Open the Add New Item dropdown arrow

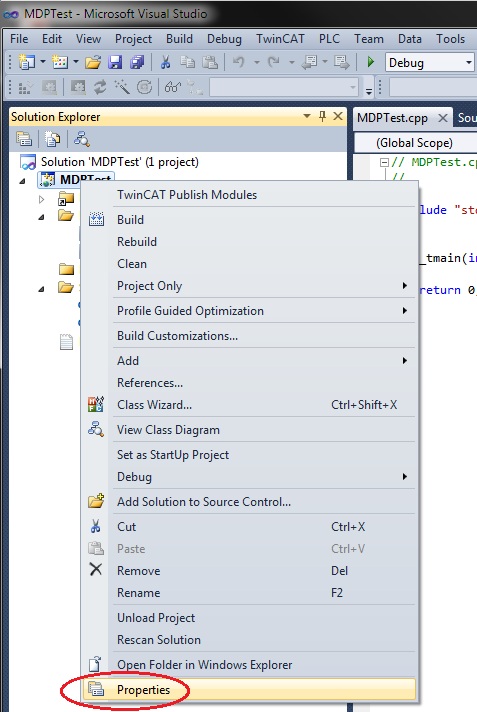76,62
